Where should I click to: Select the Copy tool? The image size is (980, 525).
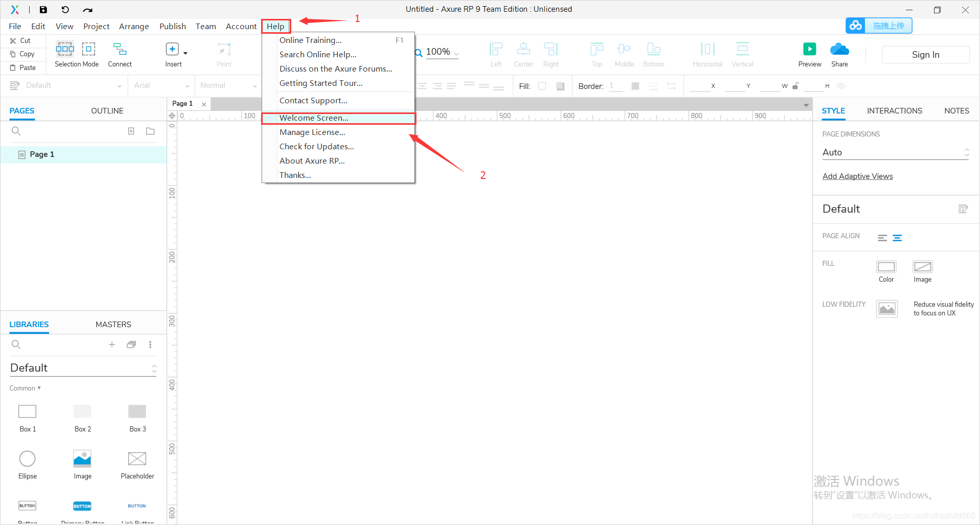pyautogui.click(x=22, y=54)
